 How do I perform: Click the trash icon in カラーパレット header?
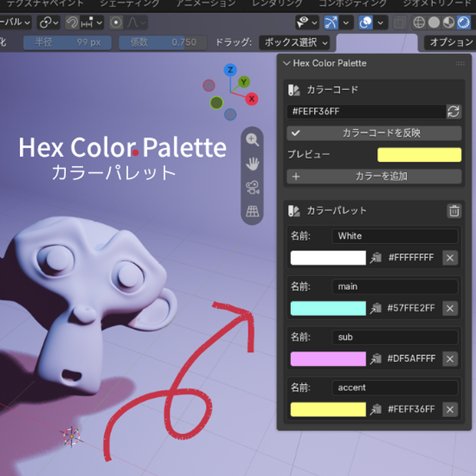pos(455,210)
